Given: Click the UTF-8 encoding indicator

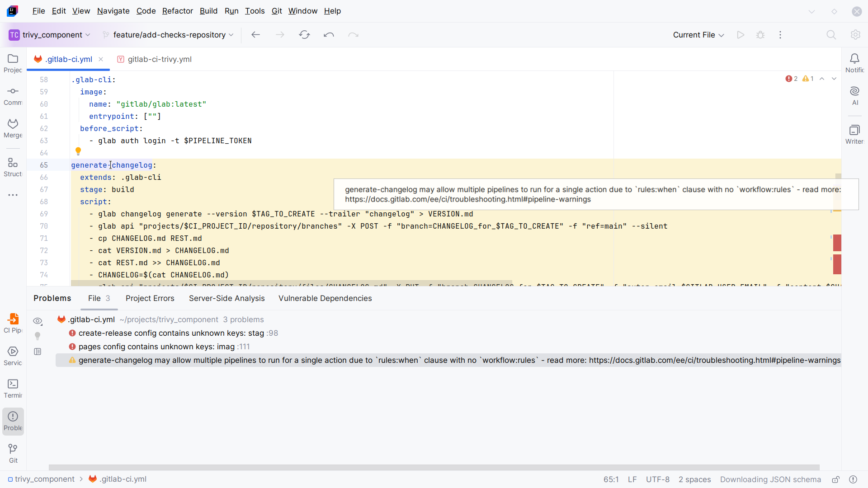Looking at the screenshot, I should [658, 479].
